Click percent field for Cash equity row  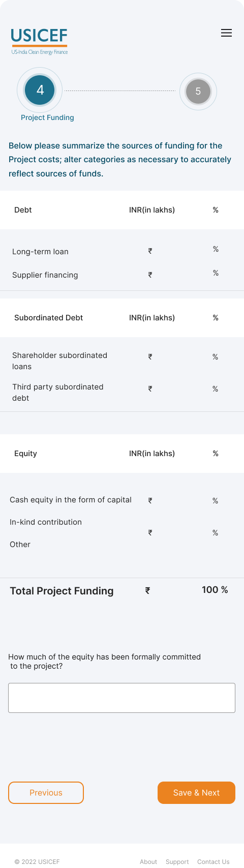[215, 501]
